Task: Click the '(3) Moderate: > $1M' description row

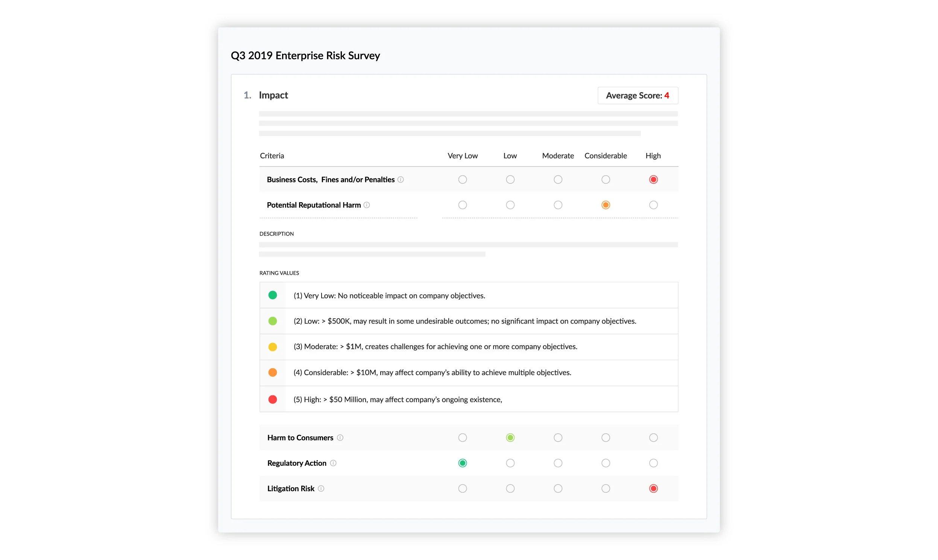Action: (x=469, y=347)
